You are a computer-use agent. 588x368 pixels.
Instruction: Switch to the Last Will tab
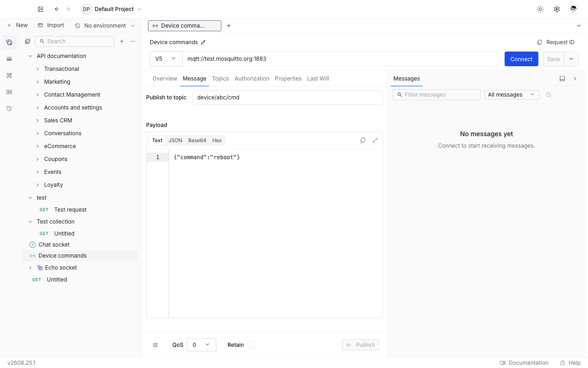tap(318, 79)
